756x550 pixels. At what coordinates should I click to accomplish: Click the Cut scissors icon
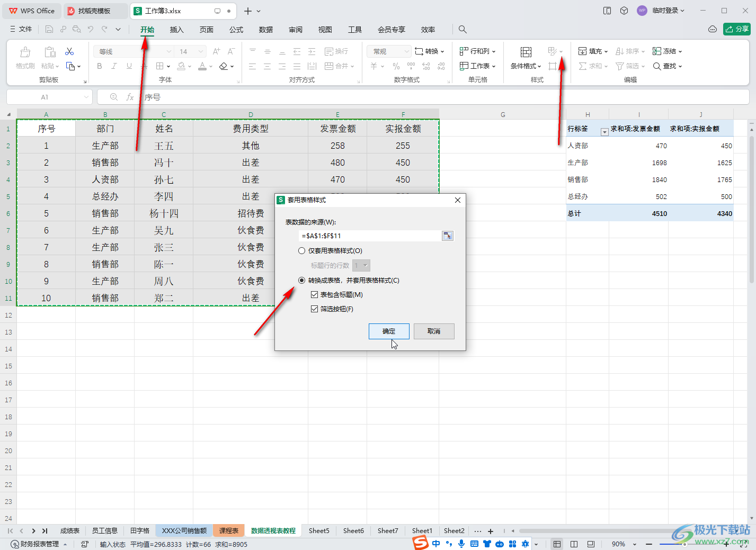click(x=69, y=51)
